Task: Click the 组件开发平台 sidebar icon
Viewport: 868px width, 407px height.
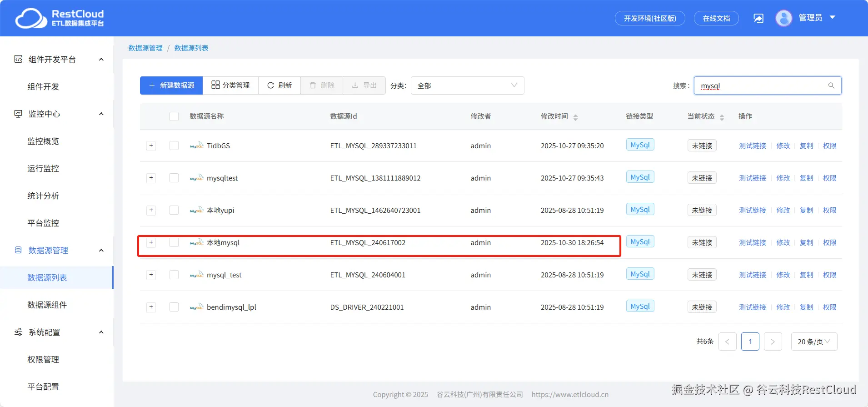Action: [18, 59]
